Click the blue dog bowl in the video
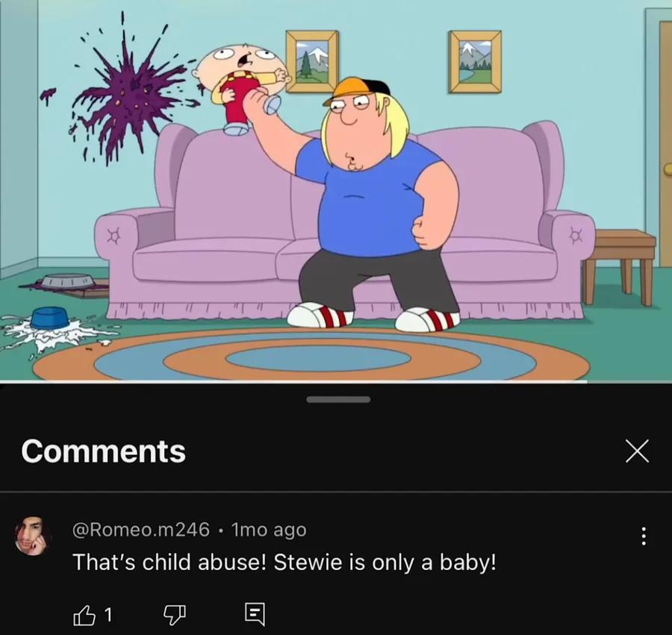The width and height of the screenshot is (672, 635). point(49,319)
